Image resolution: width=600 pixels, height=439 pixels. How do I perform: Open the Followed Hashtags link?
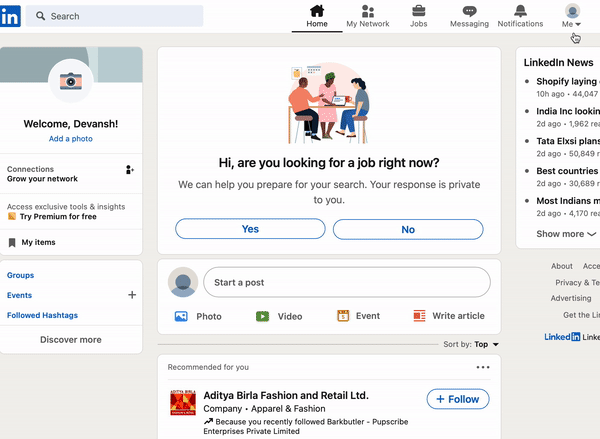point(42,315)
